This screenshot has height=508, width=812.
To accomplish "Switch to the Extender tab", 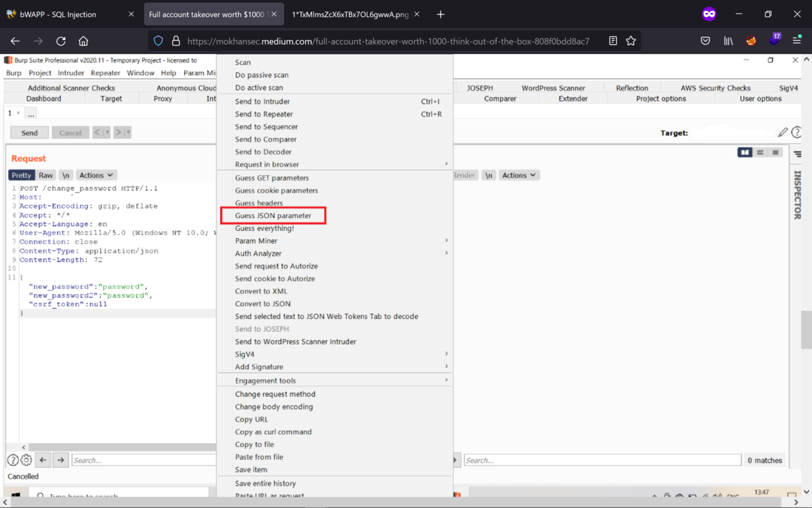I will click(573, 99).
